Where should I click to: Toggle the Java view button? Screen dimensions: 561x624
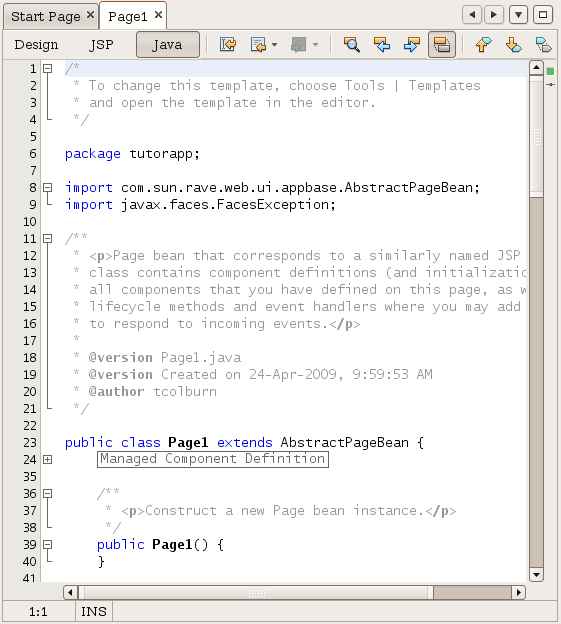(168, 45)
